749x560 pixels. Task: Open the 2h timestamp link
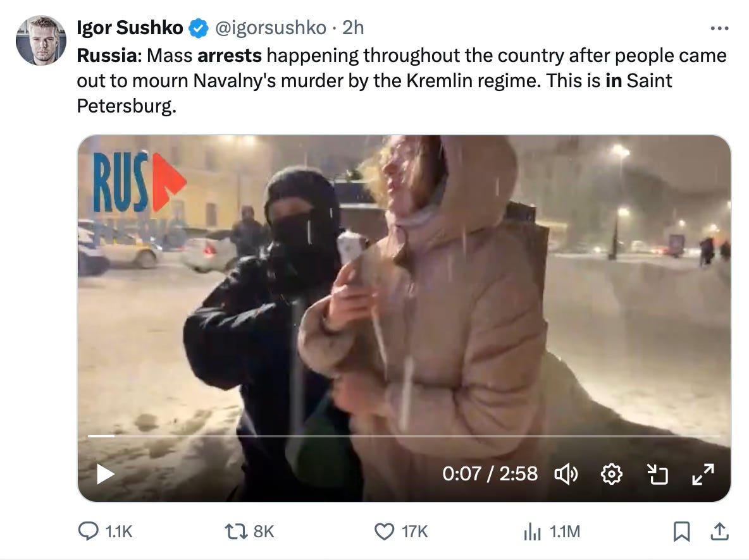353,28
